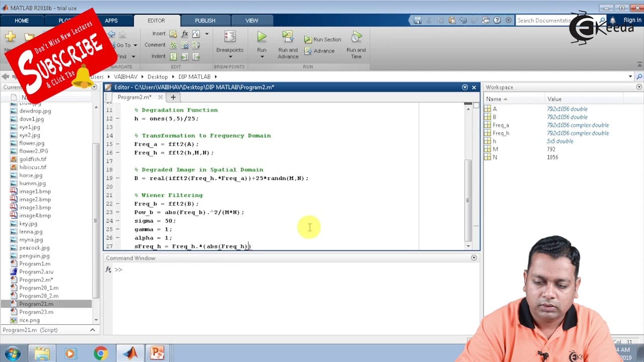This screenshot has width=644, height=362.
Task: Open PowerPoint from the taskbar
Action: click(x=157, y=353)
